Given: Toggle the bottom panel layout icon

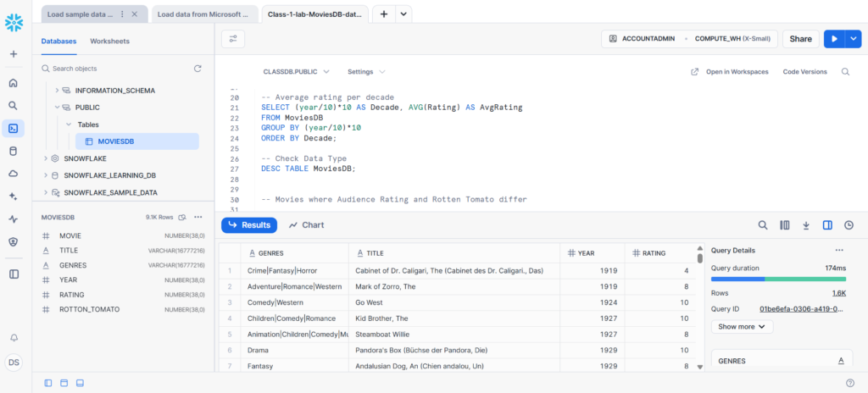Looking at the screenshot, I should point(80,383).
